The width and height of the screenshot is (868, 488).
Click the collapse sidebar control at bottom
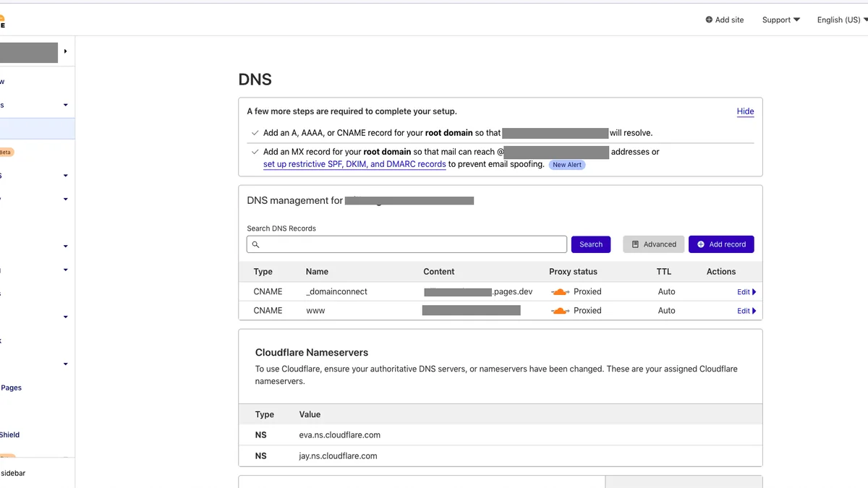pos(13,473)
